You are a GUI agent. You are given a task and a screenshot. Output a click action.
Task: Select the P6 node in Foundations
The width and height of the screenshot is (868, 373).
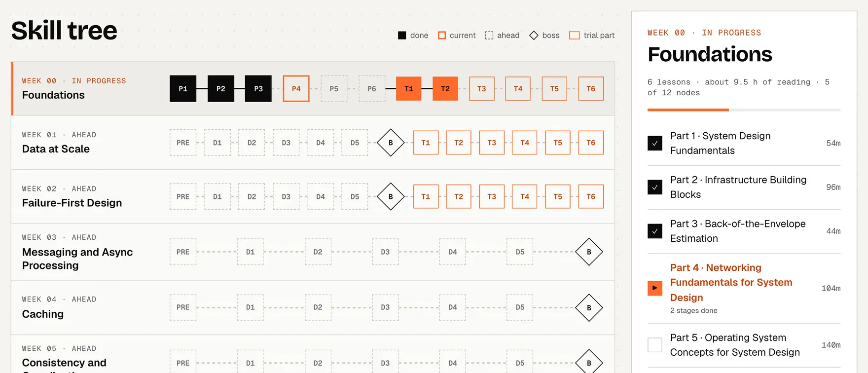(x=372, y=89)
